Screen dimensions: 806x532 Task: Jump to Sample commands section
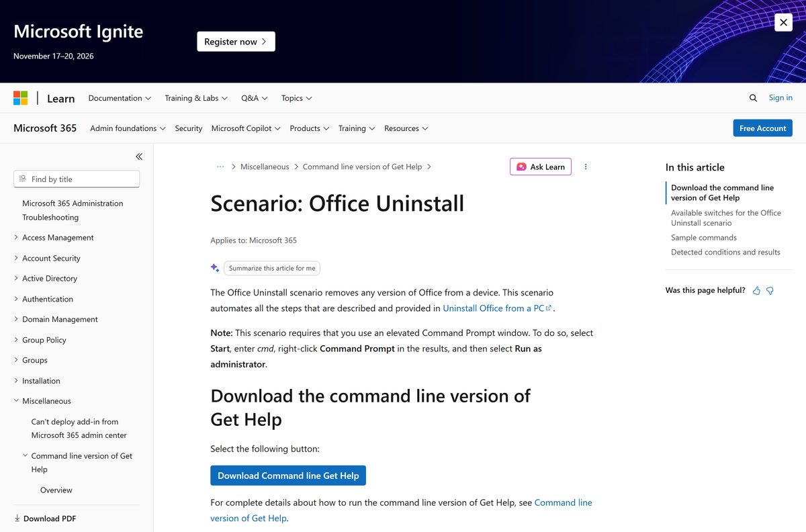pos(704,238)
